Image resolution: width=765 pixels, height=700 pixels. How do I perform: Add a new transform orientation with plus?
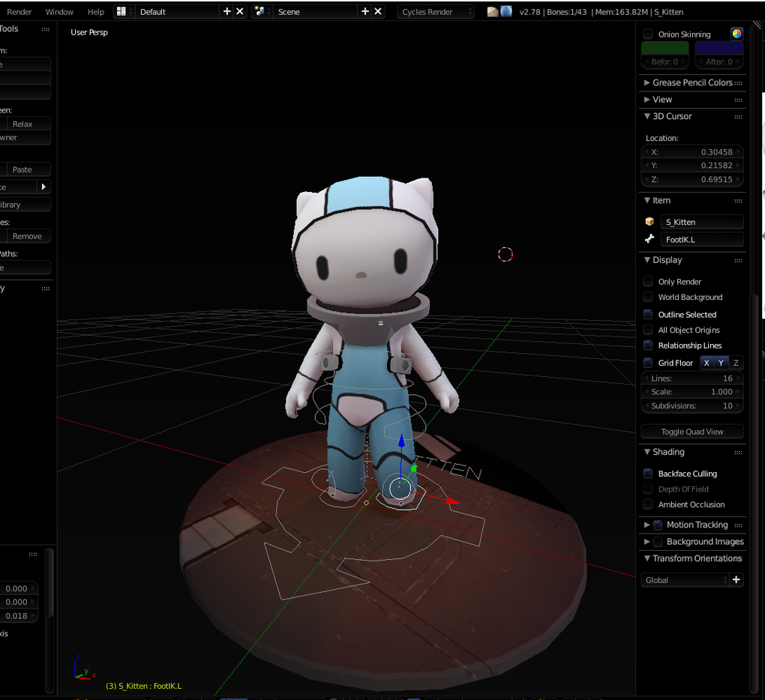(736, 579)
